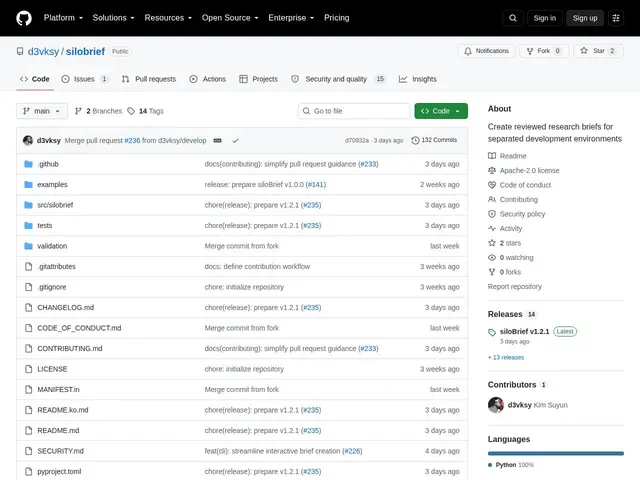This screenshot has height=480, width=640.
Task: Open the SECURITY.md file
Action: point(60,451)
